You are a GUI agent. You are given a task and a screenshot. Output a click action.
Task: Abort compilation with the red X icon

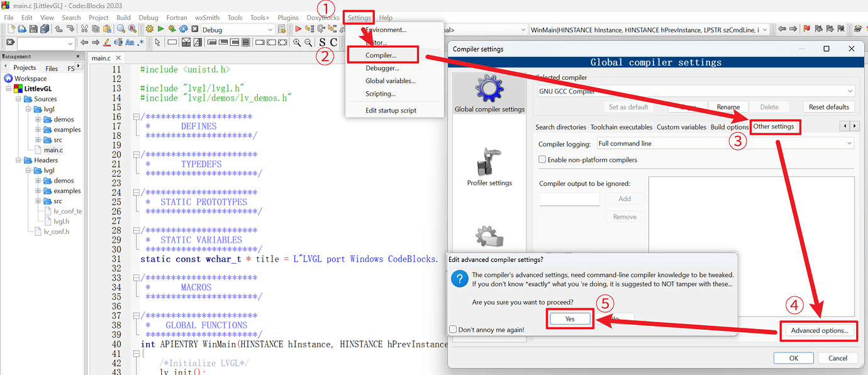(195, 29)
